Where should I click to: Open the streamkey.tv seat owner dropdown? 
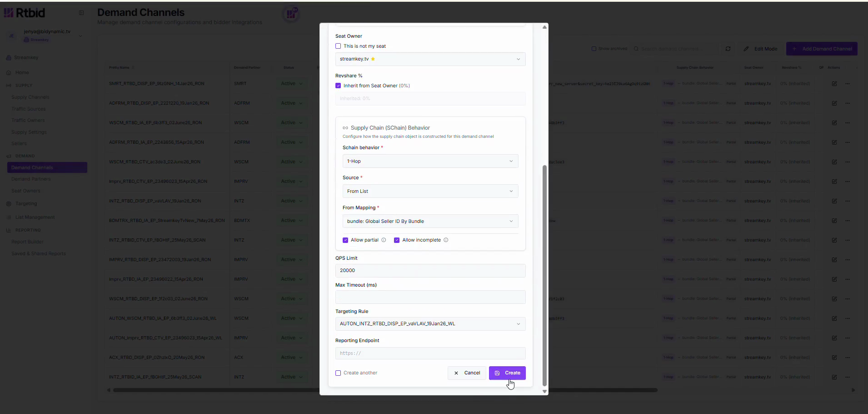[x=430, y=59]
